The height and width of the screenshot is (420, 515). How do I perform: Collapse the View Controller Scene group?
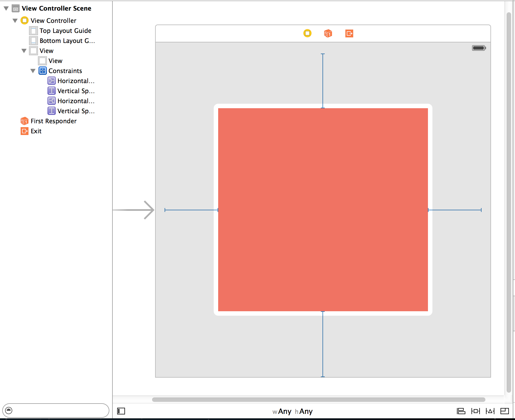6,8
